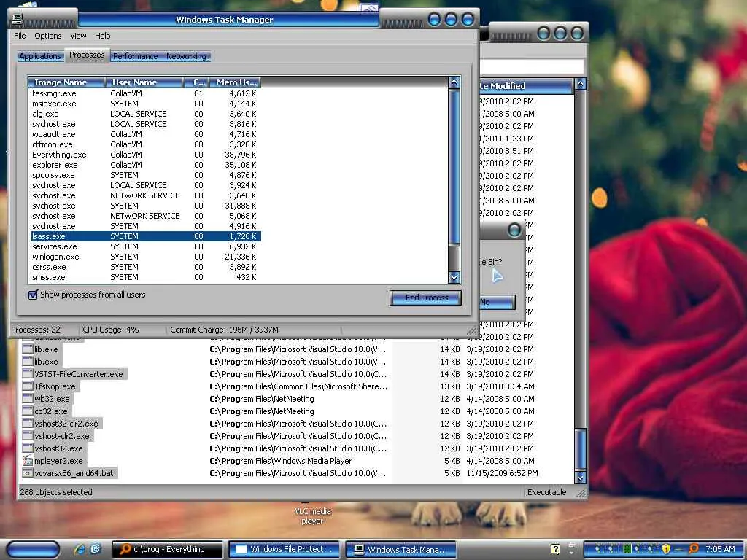Click the TfsNop.exe file icon
The height and width of the screenshot is (560, 747).
point(28,386)
